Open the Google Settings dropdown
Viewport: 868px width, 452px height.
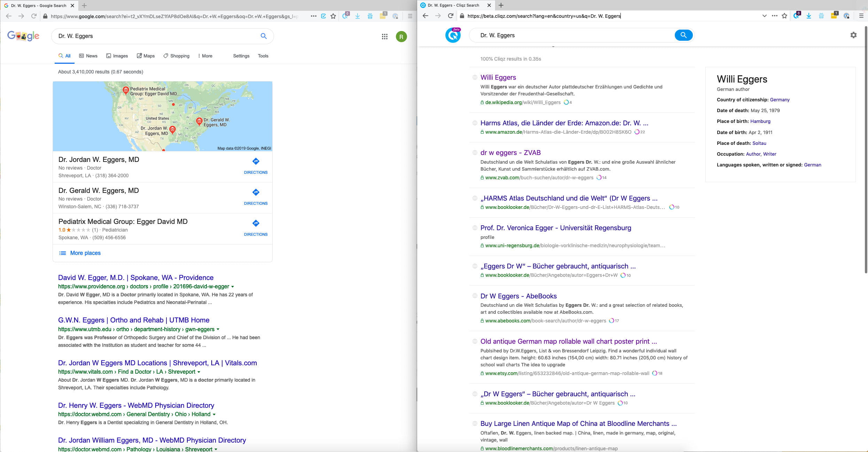click(241, 56)
